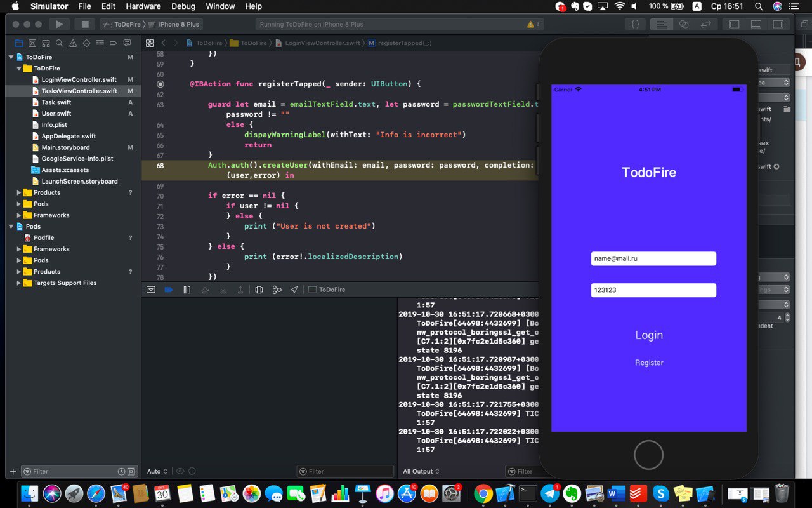
Task: Click the email field with name@mail.ru
Action: (x=653, y=258)
